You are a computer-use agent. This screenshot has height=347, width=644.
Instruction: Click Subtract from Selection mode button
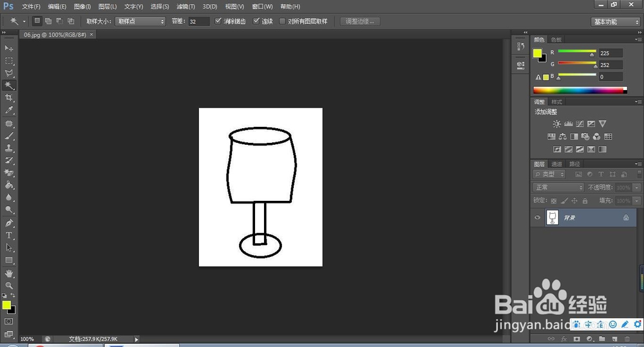pos(59,21)
